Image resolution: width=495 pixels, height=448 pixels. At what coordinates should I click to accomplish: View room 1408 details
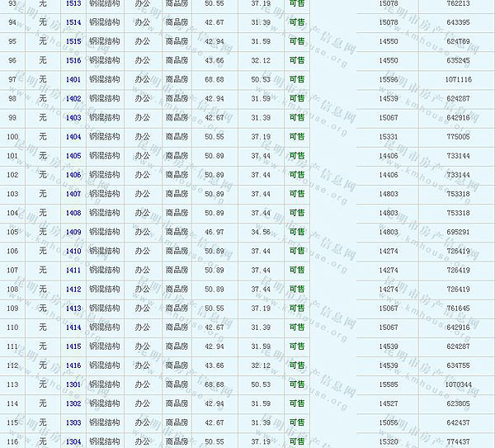click(x=73, y=213)
